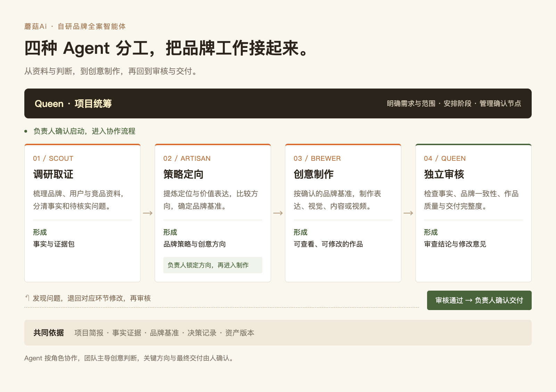Click the 决策记录 entry in 共同依据 bar
Viewport: 556px width, 392px height.
coord(202,333)
